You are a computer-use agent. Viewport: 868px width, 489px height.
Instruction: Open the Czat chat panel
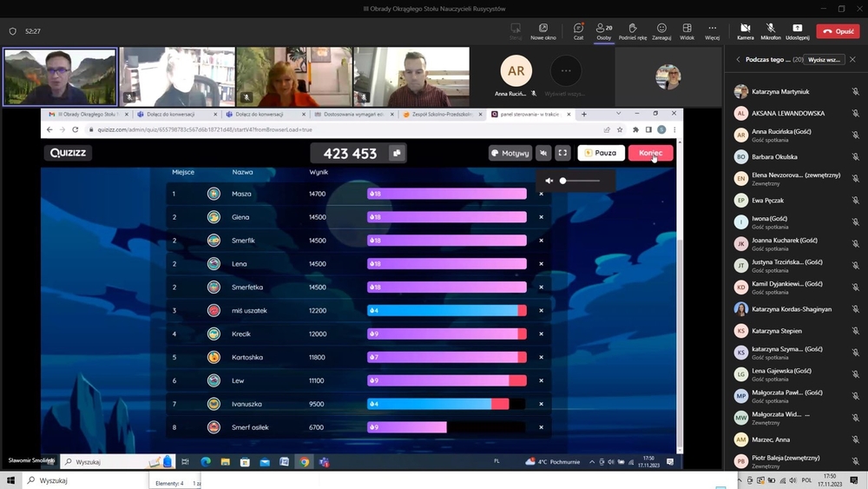click(578, 31)
